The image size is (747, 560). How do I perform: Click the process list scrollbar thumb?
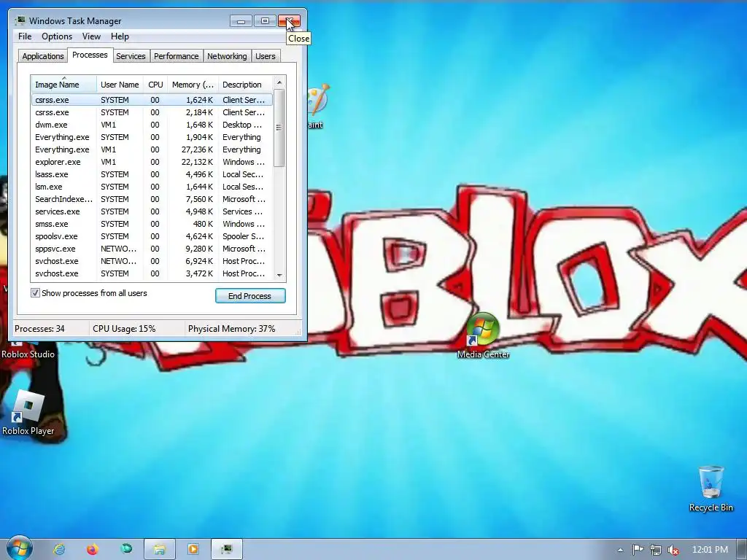(279, 128)
